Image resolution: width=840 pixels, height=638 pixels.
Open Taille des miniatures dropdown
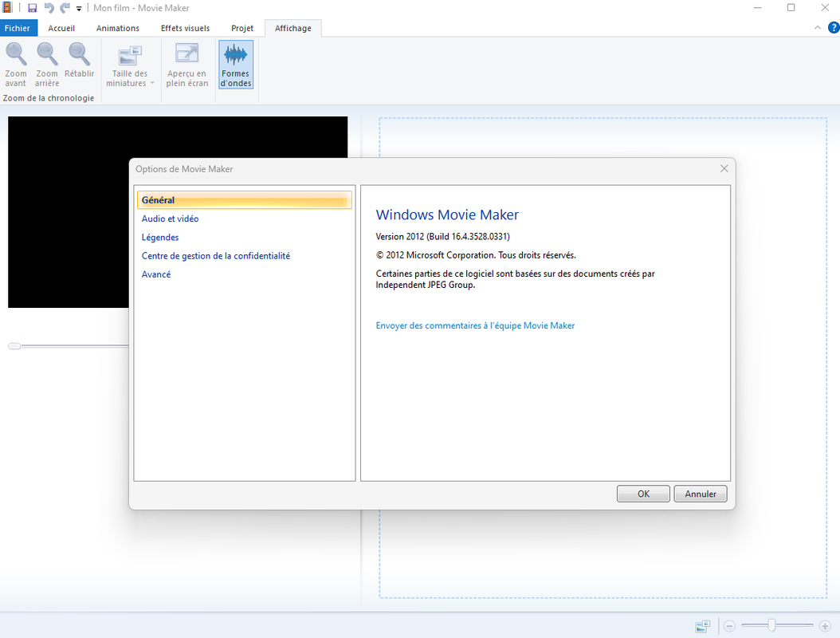[x=130, y=65]
